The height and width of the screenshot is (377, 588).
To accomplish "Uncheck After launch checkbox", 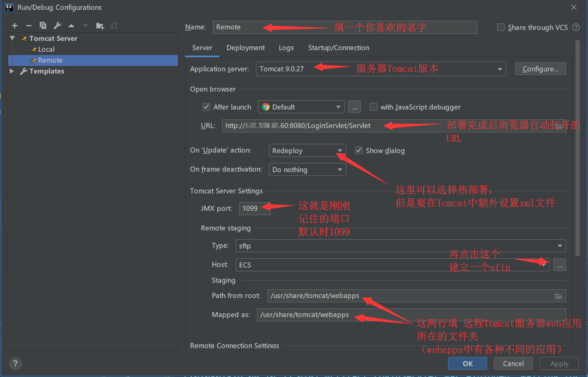I will (x=206, y=107).
